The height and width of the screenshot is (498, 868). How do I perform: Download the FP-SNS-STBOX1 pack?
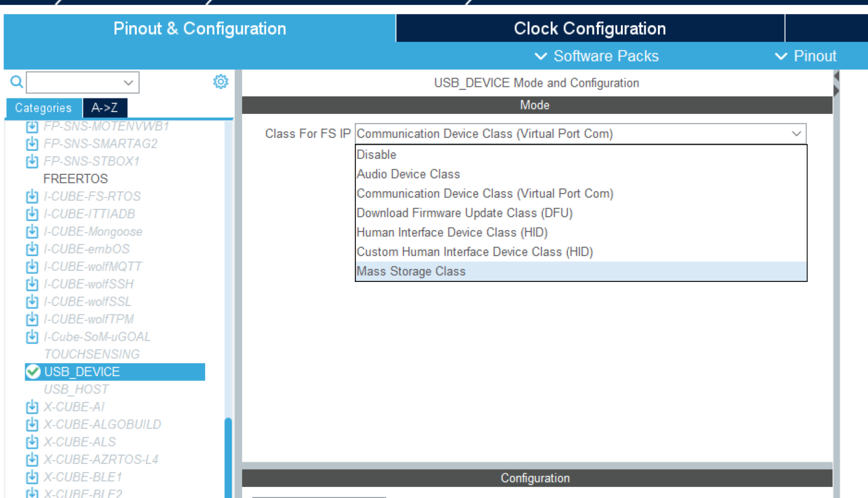pyautogui.click(x=31, y=161)
